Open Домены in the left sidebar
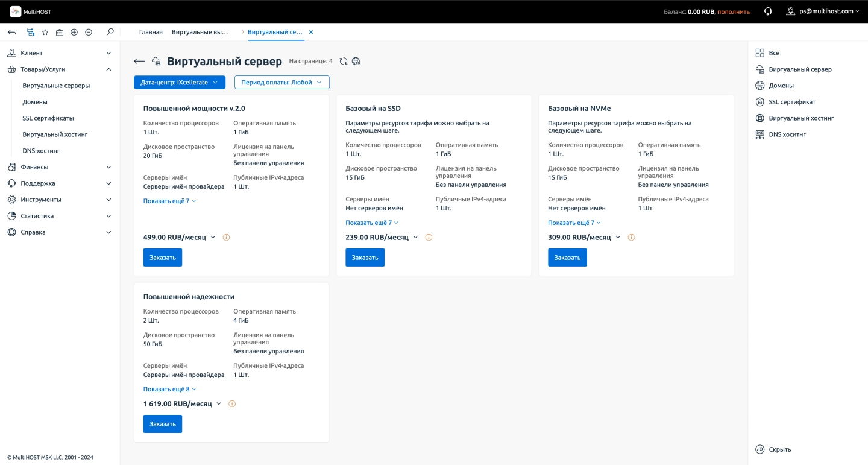This screenshot has height=465, width=868. pyautogui.click(x=35, y=102)
